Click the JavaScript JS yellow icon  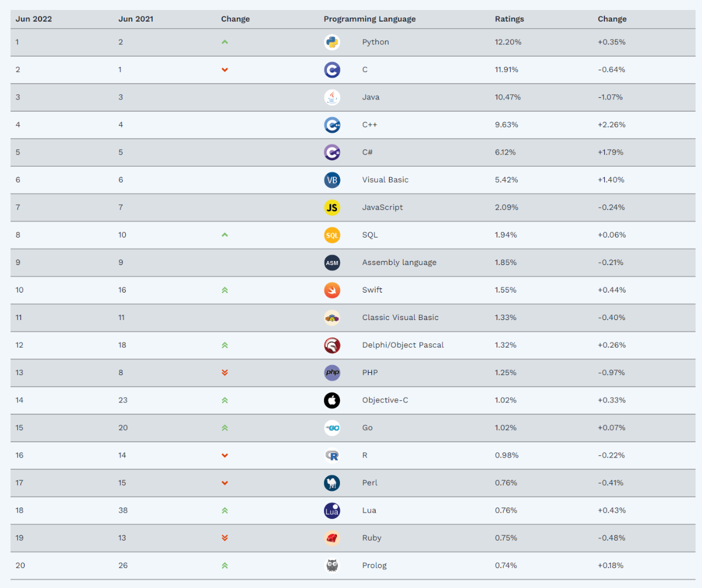(332, 207)
